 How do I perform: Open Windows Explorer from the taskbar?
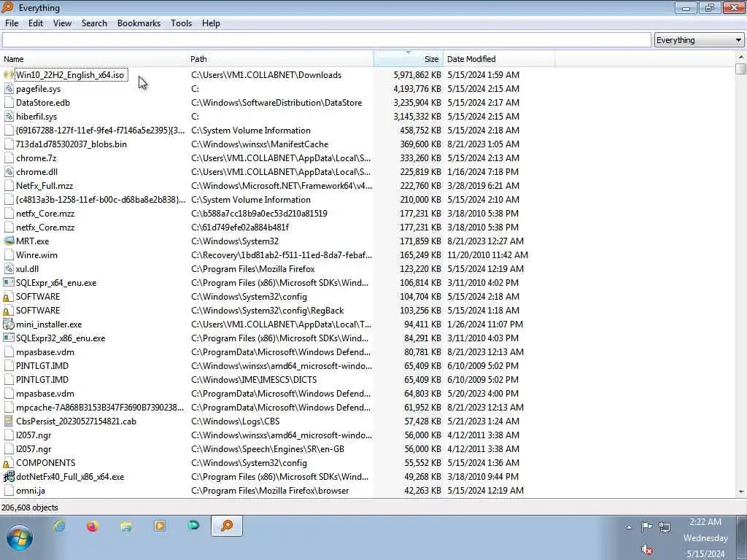tap(126, 526)
